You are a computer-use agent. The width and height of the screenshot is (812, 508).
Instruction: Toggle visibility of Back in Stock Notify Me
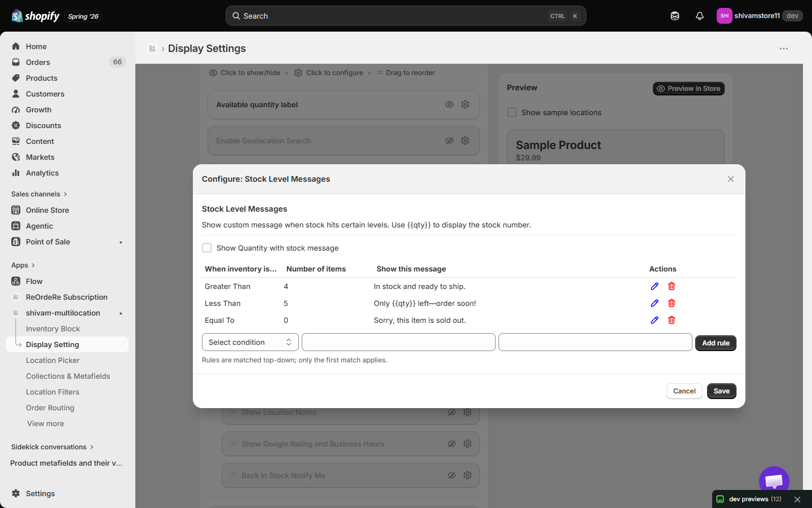pyautogui.click(x=452, y=475)
